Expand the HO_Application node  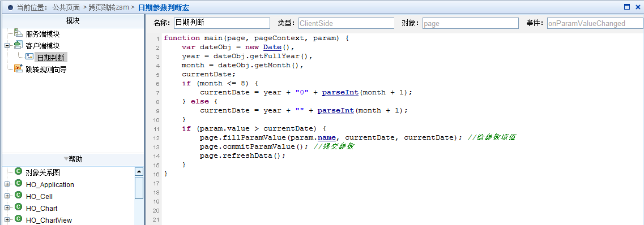[7, 184]
